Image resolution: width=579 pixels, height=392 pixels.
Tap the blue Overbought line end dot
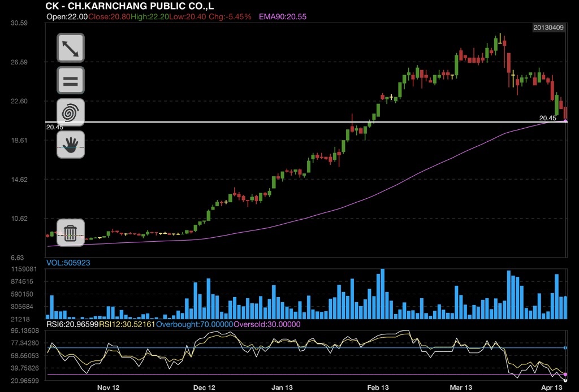point(565,348)
